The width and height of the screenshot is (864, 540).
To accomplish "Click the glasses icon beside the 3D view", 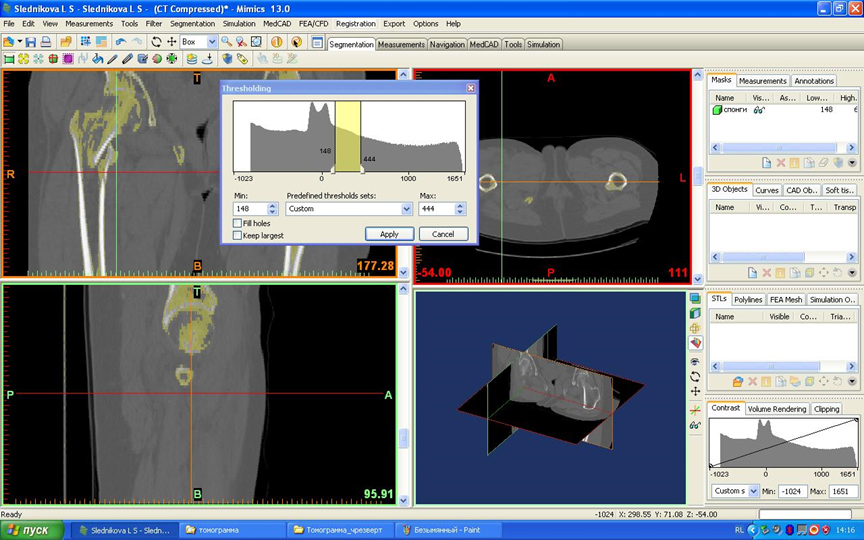I will [x=695, y=425].
